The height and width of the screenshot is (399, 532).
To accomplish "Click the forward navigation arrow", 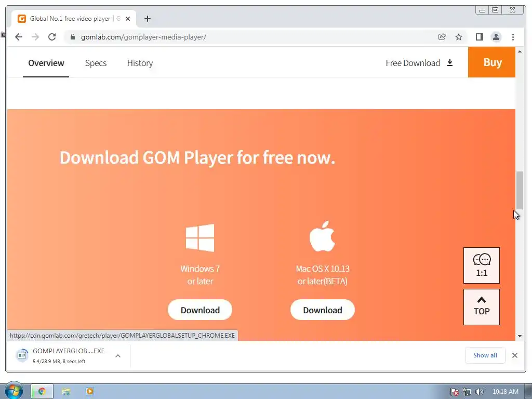I will pos(35,37).
